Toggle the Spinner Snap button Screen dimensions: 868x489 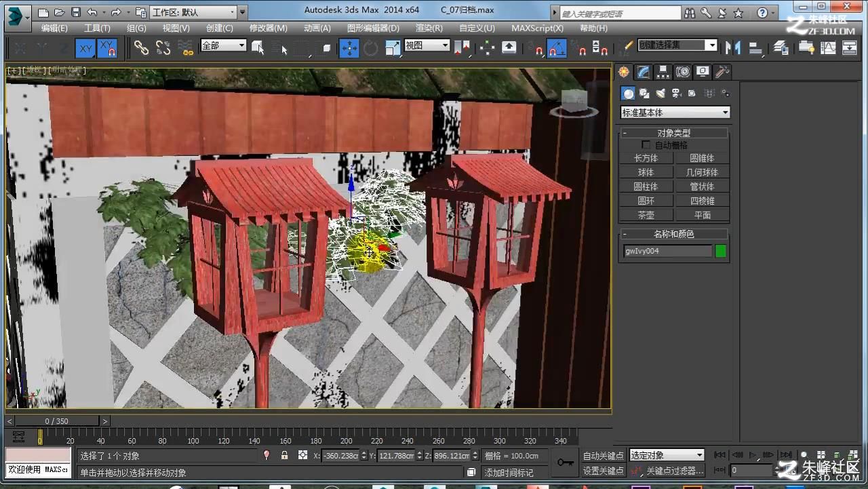pos(600,47)
